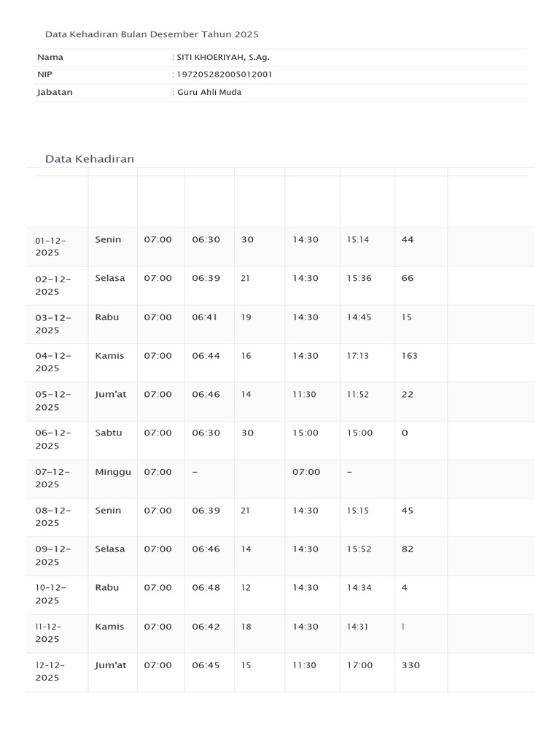Click check-in time 06:48 on 10-12-2025
The image size is (560, 747).
click(206, 588)
